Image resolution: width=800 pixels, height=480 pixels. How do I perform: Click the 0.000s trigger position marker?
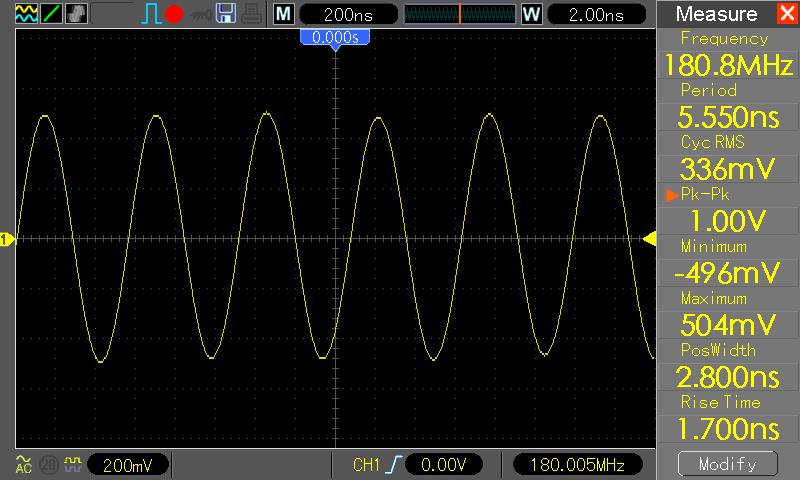[335, 39]
